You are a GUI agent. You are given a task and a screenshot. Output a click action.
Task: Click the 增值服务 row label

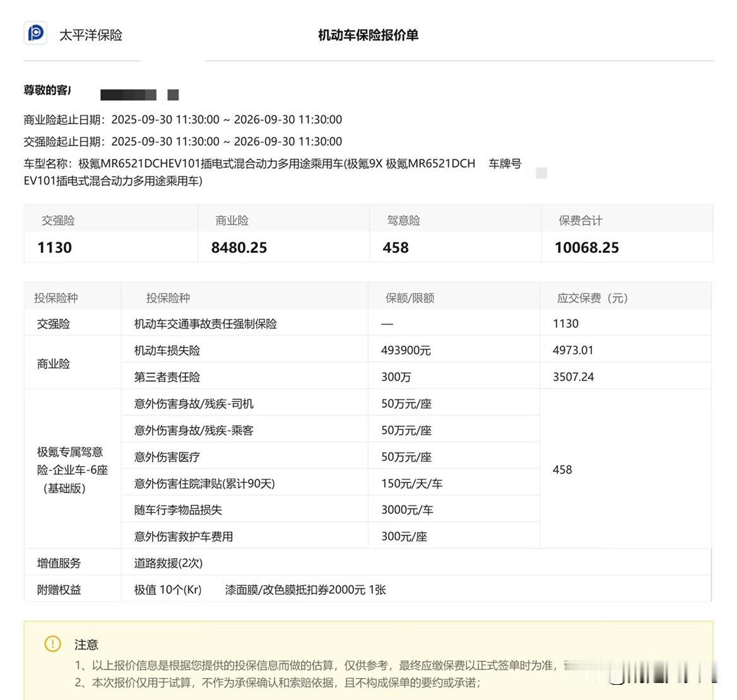point(59,563)
